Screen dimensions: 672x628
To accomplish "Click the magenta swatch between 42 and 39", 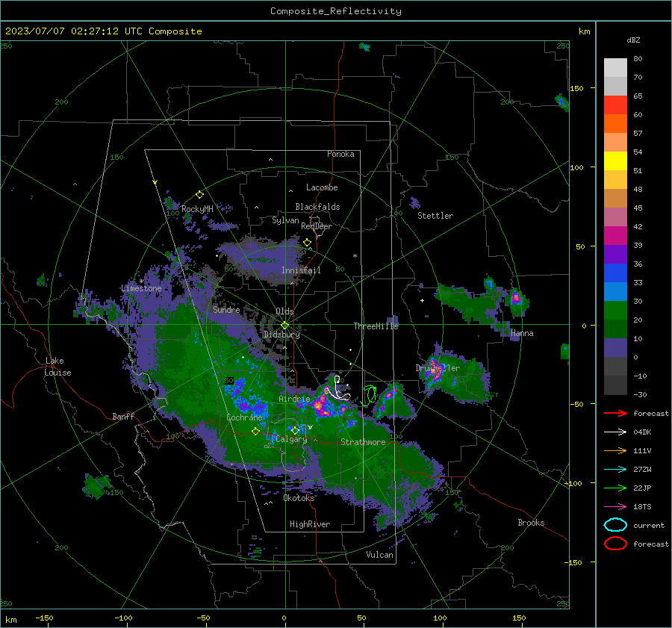I will tap(615, 235).
